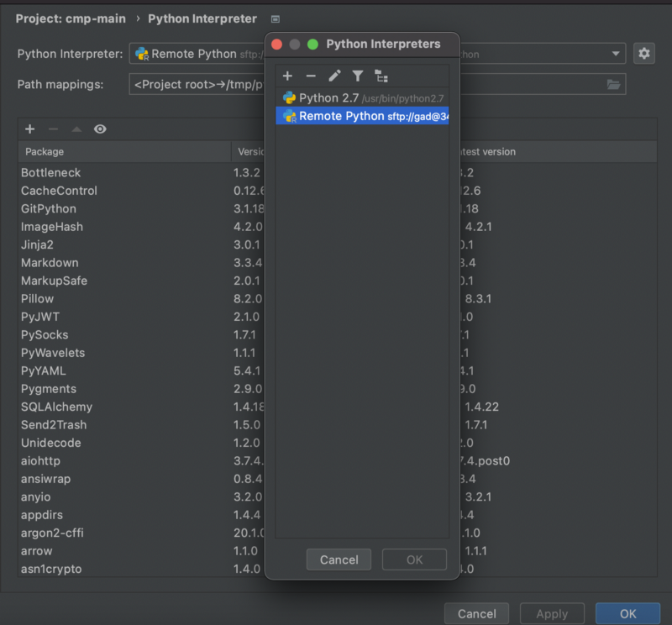Image resolution: width=672 pixels, height=625 pixels.
Task: Click latest version 1.7.1 for Send2Trash
Action: pyautogui.click(x=476, y=425)
